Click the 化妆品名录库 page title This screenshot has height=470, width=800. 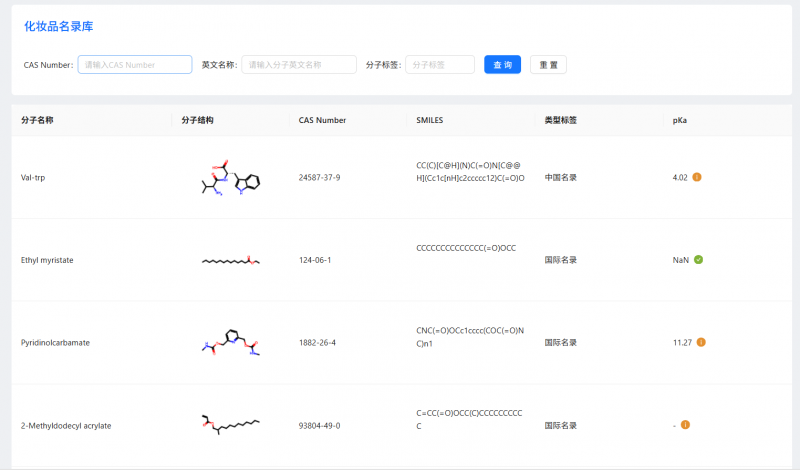tap(59, 26)
